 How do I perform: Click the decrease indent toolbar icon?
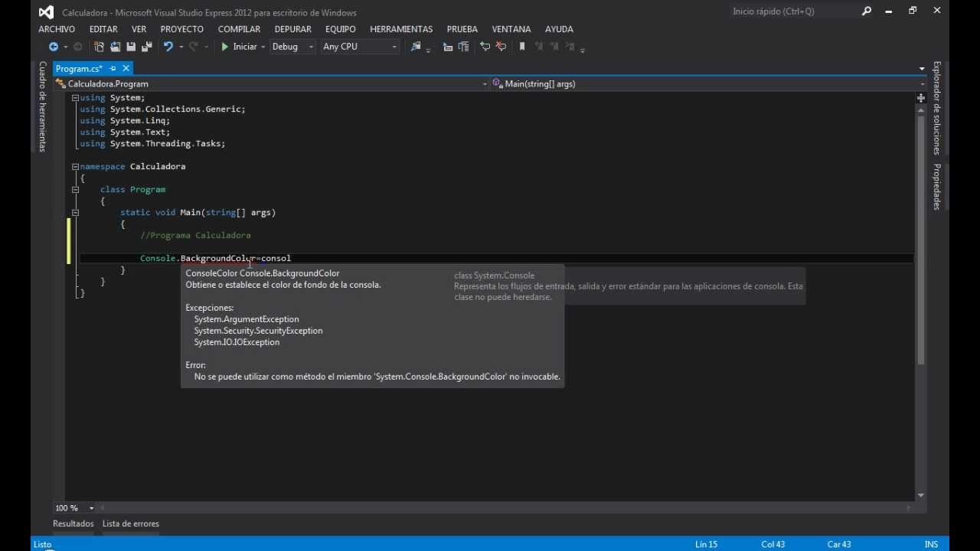click(448, 47)
